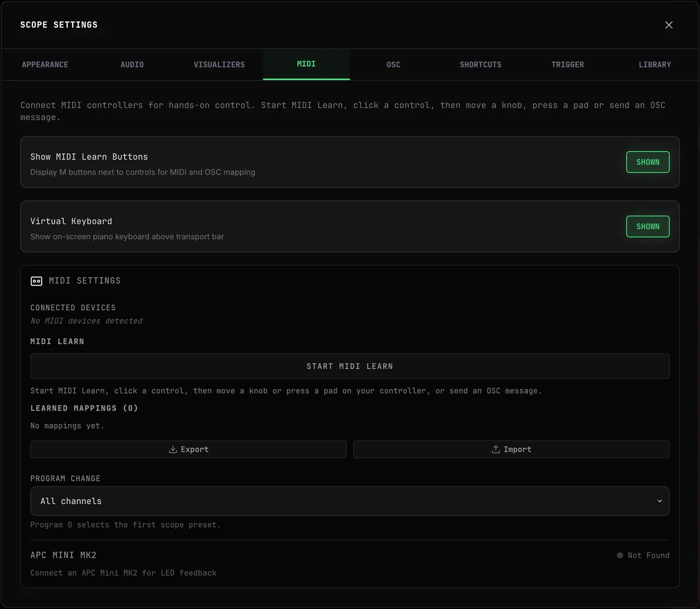Screen dimensions: 700x609
Task: Click Start MIDI Learn button
Action: (x=350, y=366)
